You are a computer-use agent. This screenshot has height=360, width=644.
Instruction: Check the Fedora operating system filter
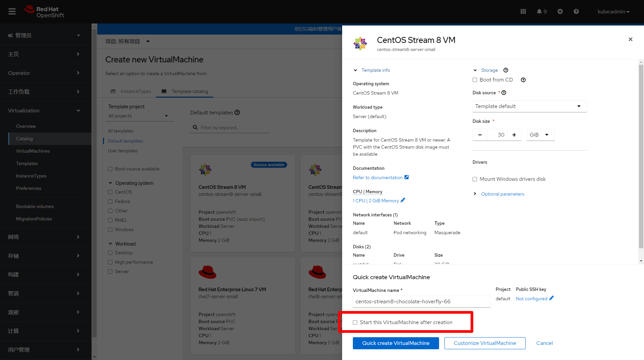point(110,201)
